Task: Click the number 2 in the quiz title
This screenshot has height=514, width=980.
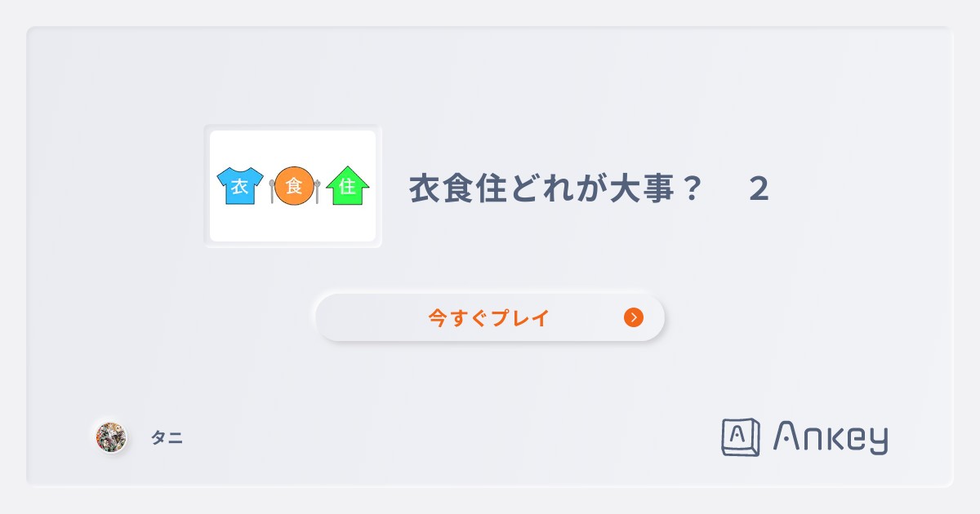Action: pyautogui.click(x=761, y=188)
